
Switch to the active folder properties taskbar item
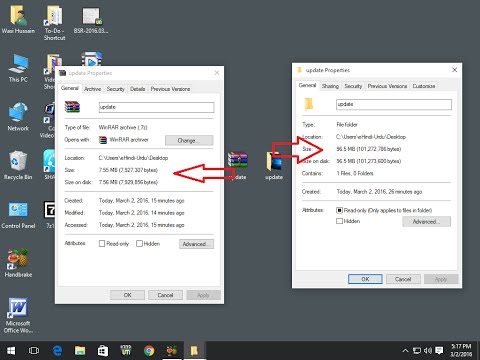[x=194, y=351]
